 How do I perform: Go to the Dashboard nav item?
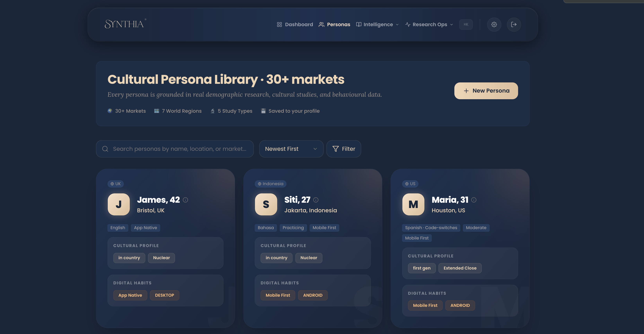pyautogui.click(x=295, y=24)
